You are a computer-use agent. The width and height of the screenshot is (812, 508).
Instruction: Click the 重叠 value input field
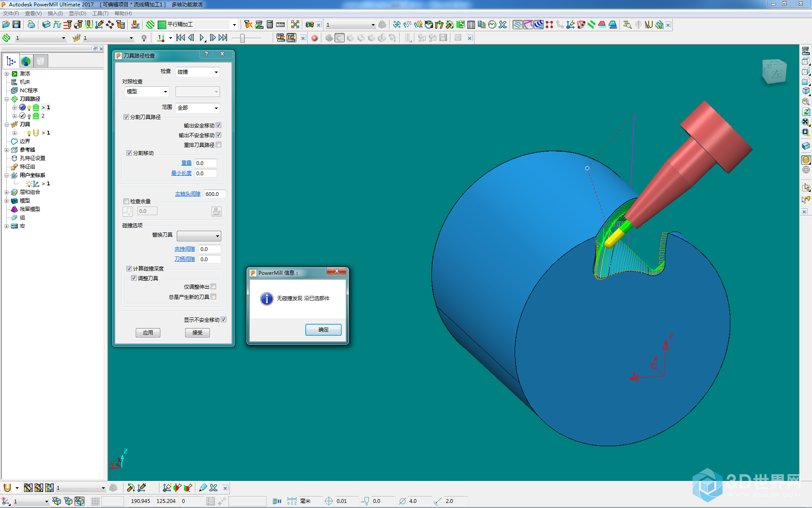[206, 163]
